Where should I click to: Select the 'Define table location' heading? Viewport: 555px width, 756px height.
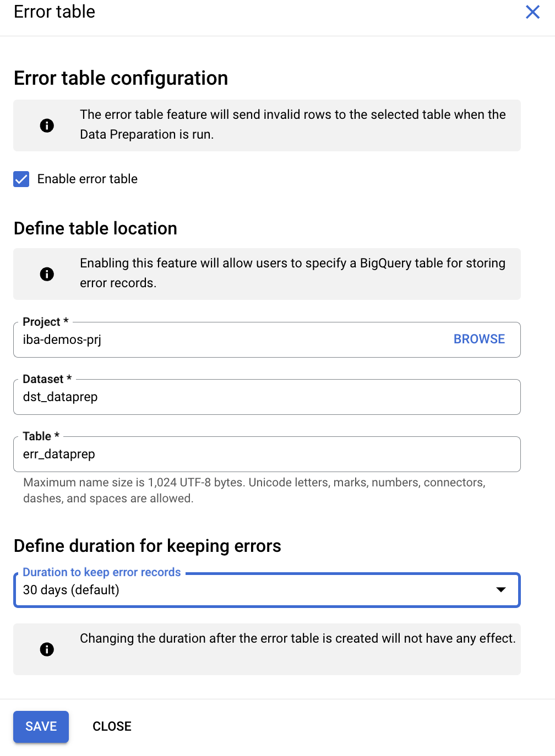tap(95, 228)
